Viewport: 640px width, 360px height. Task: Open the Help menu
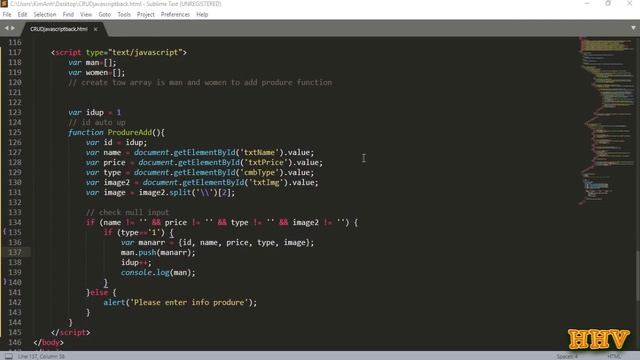pyautogui.click(x=202, y=14)
